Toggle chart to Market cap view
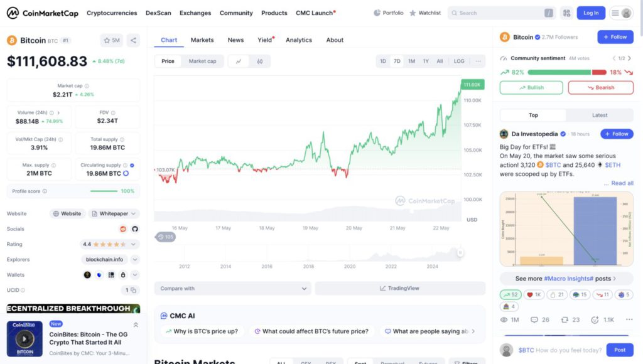 (x=202, y=61)
